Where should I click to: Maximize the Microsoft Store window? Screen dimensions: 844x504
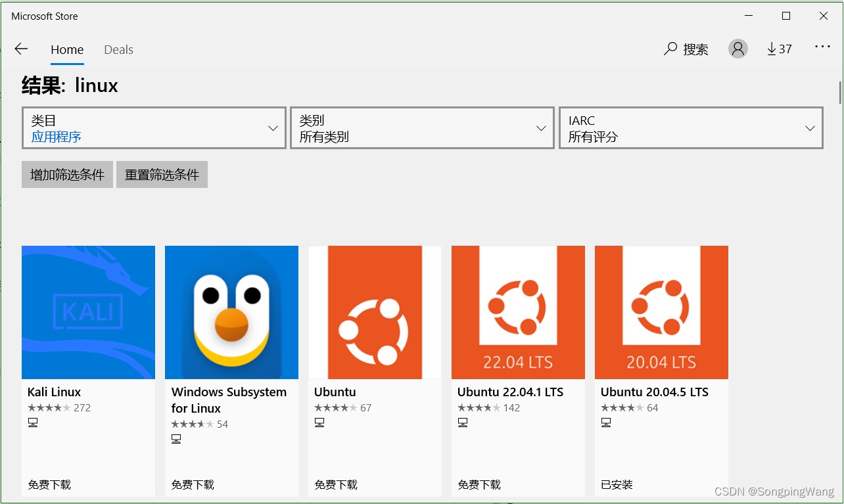[786, 16]
